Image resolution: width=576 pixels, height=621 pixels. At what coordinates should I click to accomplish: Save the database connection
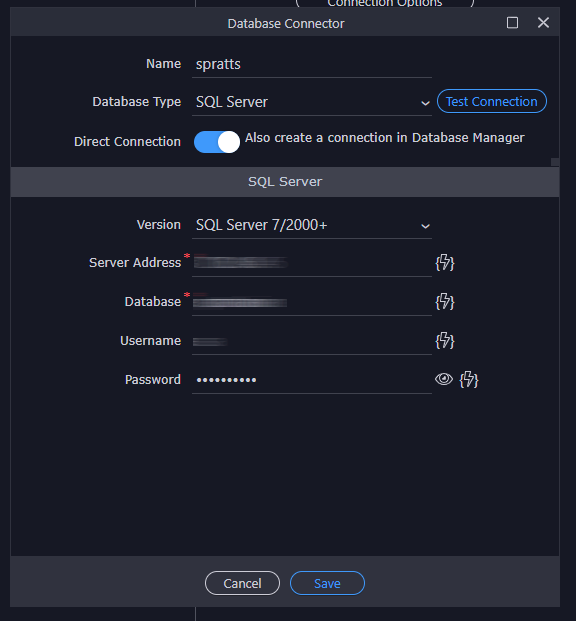[327, 583]
